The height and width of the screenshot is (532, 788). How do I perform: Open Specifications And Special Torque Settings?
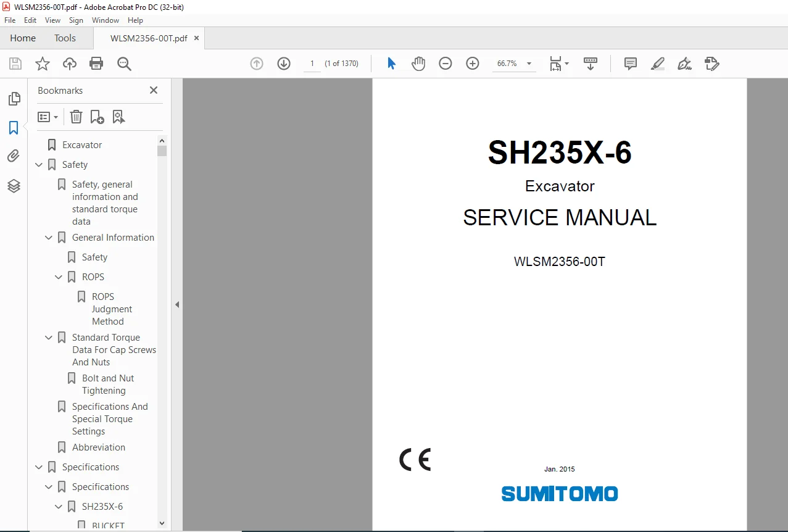tap(110, 419)
